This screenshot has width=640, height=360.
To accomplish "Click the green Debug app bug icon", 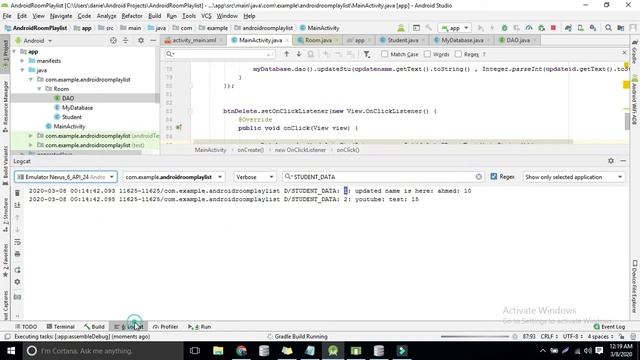I will coord(504,28).
